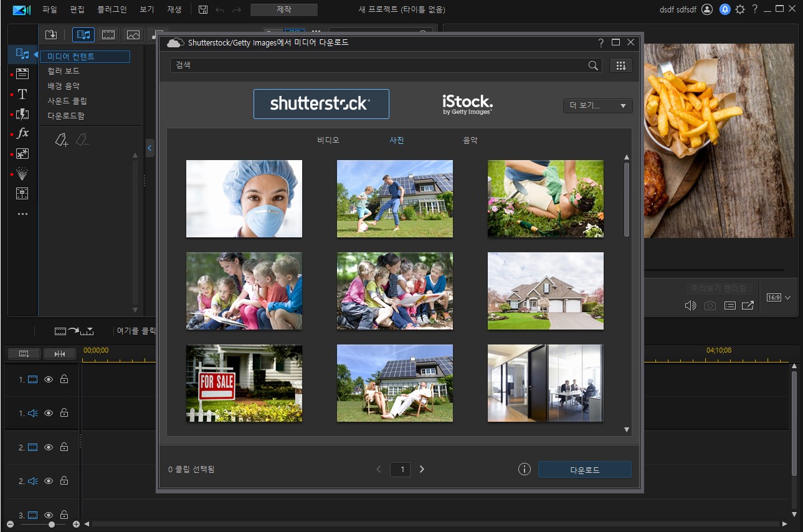Viewport: 803px width, 532px height.
Task: Click the 다운로드 button
Action: click(x=584, y=470)
